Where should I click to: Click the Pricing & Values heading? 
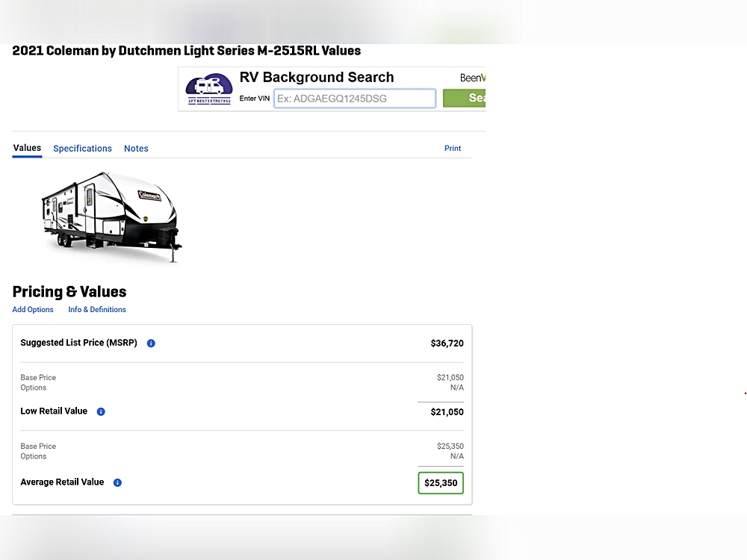pos(69,292)
